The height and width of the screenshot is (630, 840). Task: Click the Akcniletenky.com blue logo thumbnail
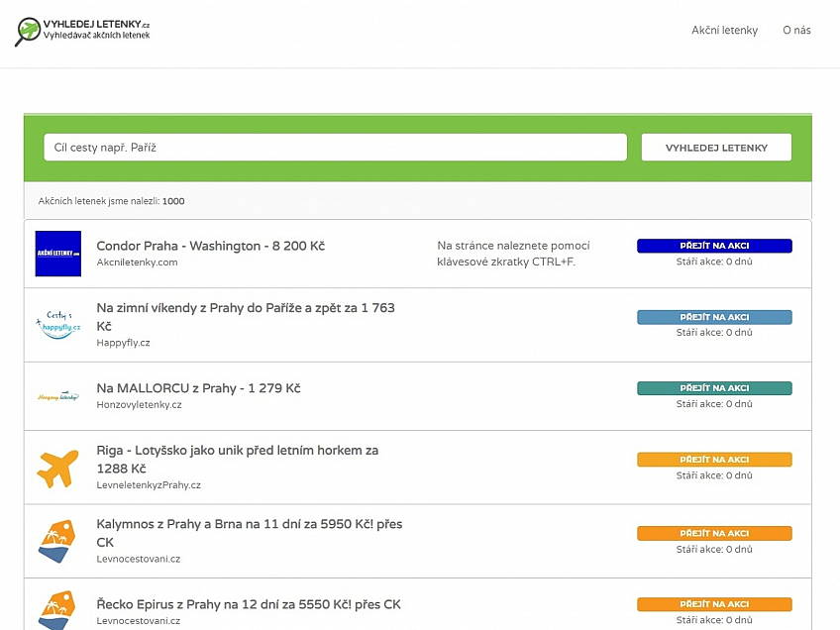(57, 254)
